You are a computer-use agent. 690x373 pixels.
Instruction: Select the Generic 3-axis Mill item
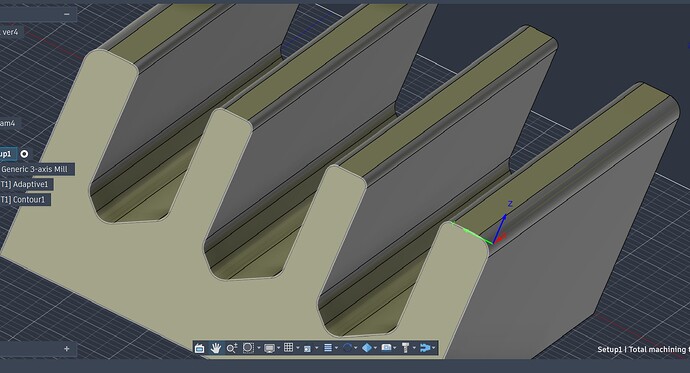click(37, 169)
